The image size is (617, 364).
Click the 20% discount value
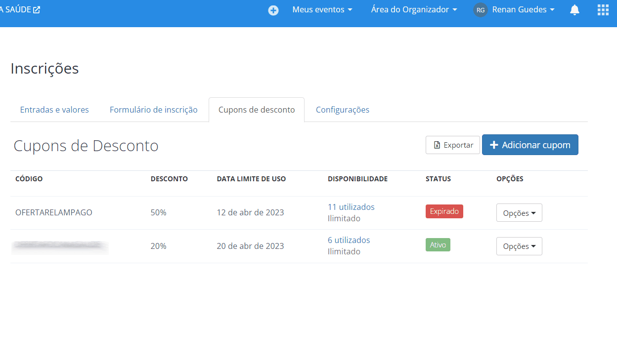pyautogui.click(x=159, y=246)
